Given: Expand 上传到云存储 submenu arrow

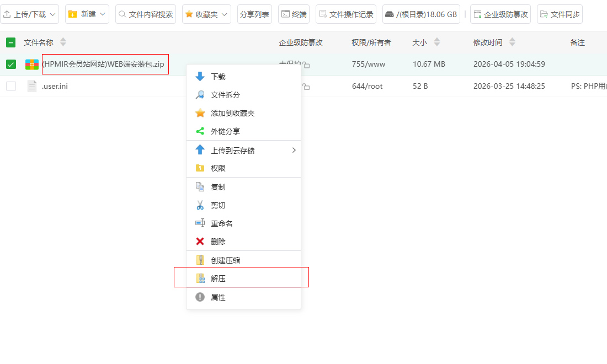Looking at the screenshot, I should tap(294, 150).
